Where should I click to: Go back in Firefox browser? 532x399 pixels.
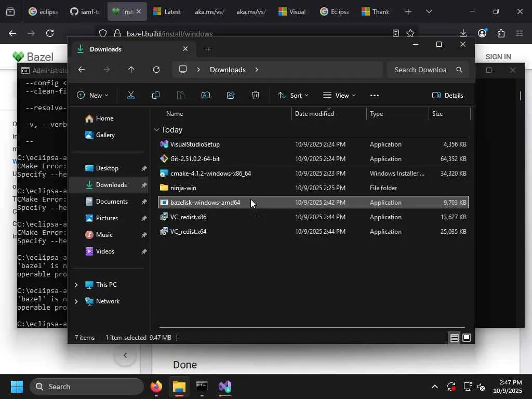(x=12, y=33)
